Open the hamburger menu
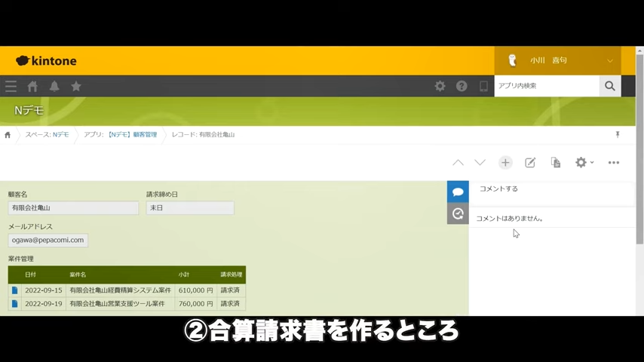This screenshot has height=362, width=644. click(11, 86)
